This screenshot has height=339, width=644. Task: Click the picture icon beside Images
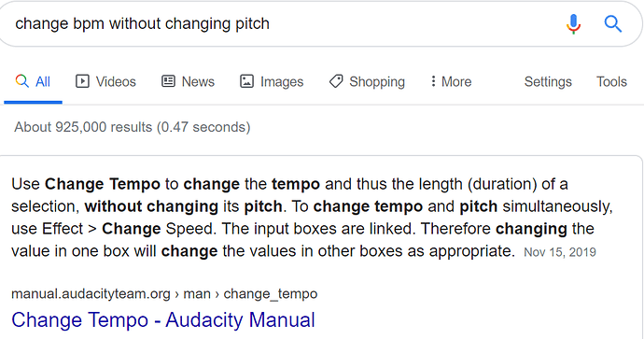pyautogui.click(x=246, y=81)
